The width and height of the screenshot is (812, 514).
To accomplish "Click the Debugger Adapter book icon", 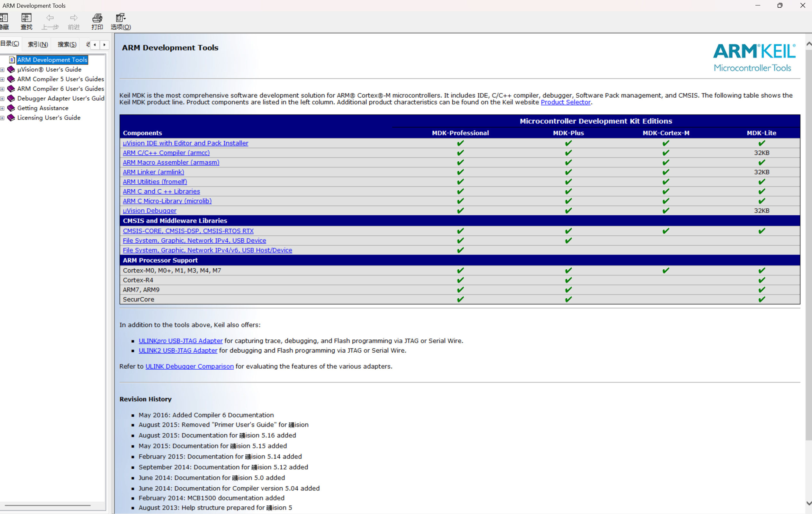I will click(x=11, y=98).
